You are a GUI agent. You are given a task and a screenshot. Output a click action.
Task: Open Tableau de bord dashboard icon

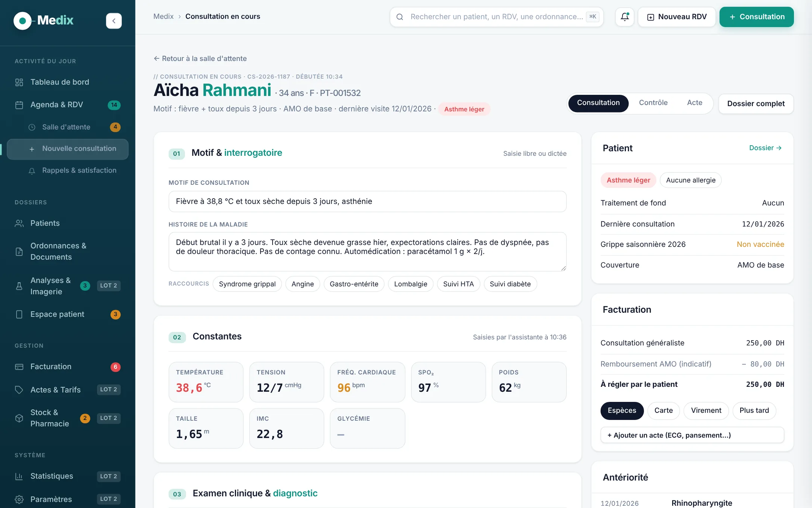point(19,82)
